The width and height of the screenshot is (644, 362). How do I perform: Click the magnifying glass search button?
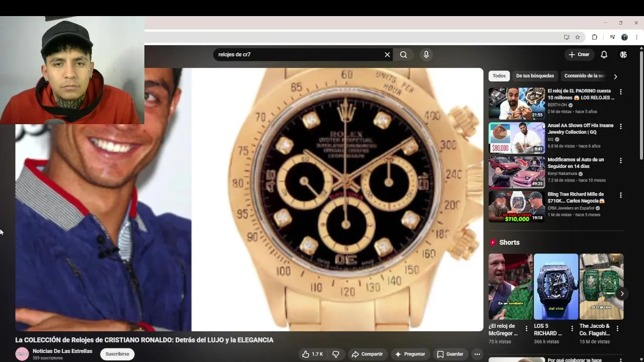pos(404,55)
